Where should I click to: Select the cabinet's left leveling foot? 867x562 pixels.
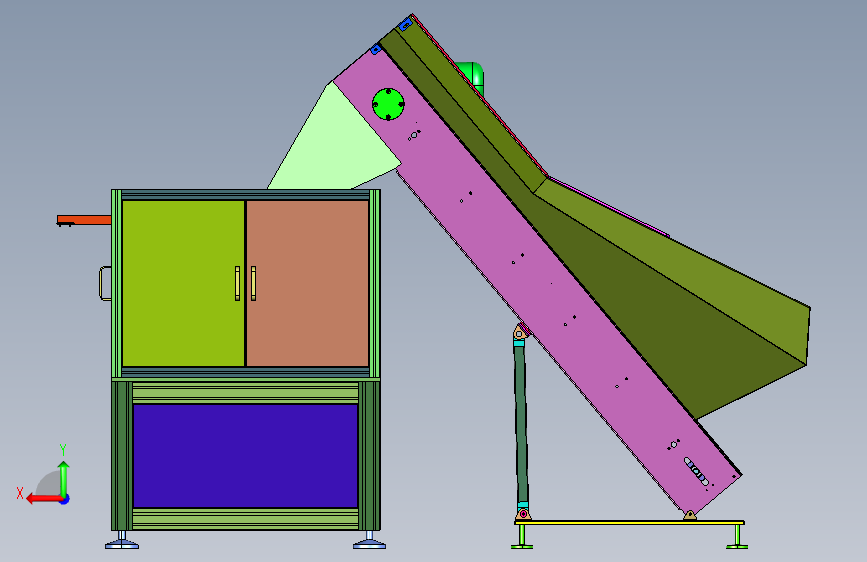coord(122,540)
